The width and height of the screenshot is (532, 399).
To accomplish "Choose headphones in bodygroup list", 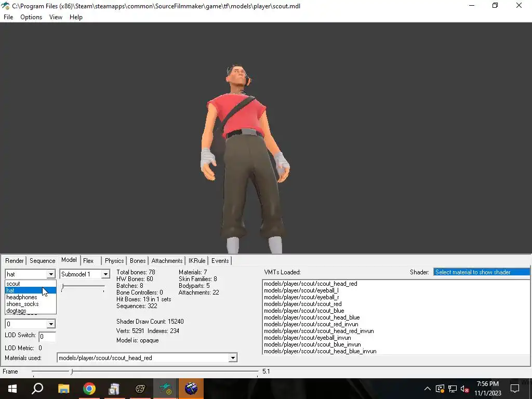I will click(31, 297).
